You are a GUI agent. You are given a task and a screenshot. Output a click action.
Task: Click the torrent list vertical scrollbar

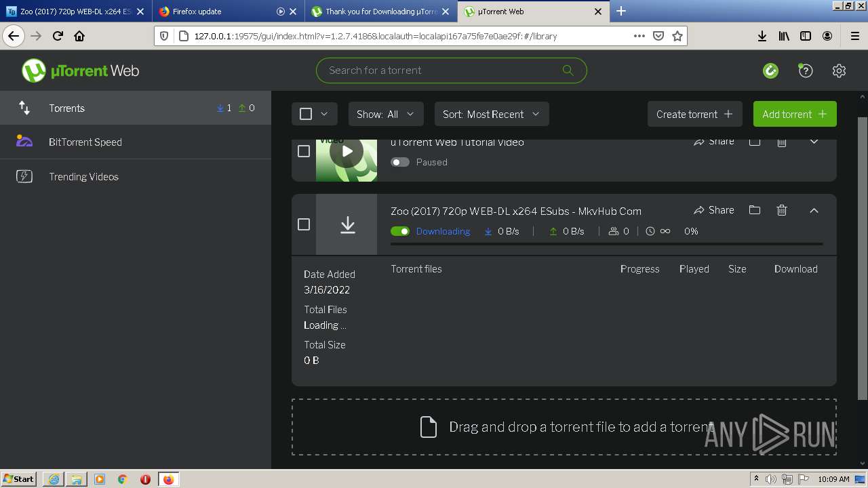[x=862, y=258]
